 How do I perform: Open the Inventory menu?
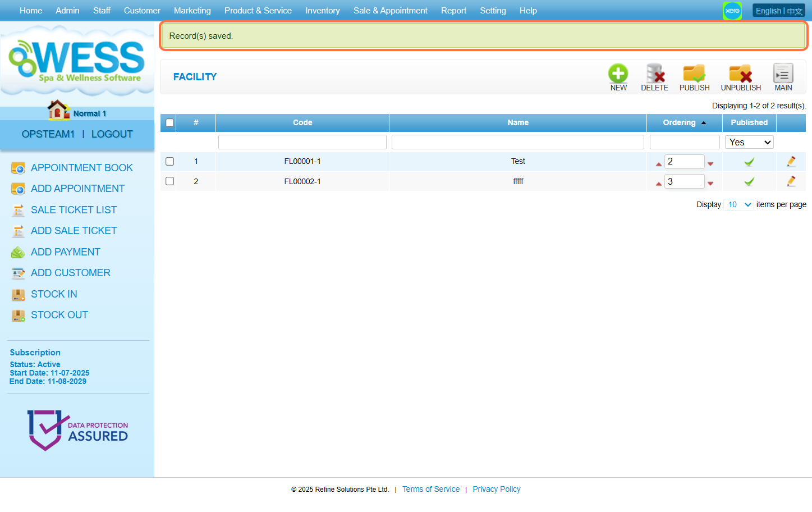point(322,11)
